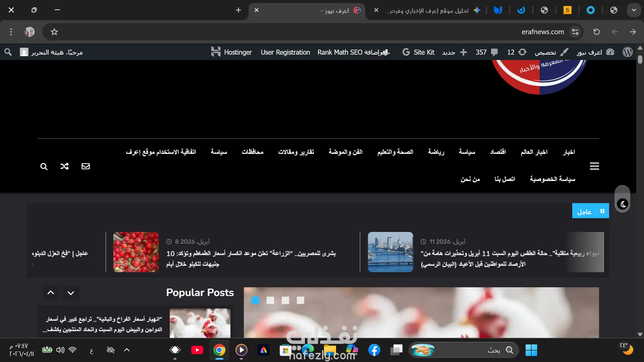Screen dimensions: 644x362
Task: Bookmark the page with the star icon
Action: pos(54,32)
